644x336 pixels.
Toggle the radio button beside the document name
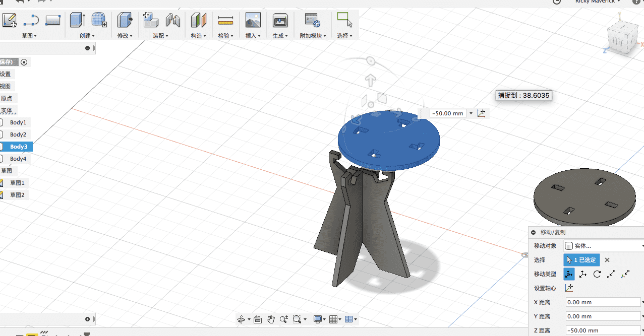point(24,62)
